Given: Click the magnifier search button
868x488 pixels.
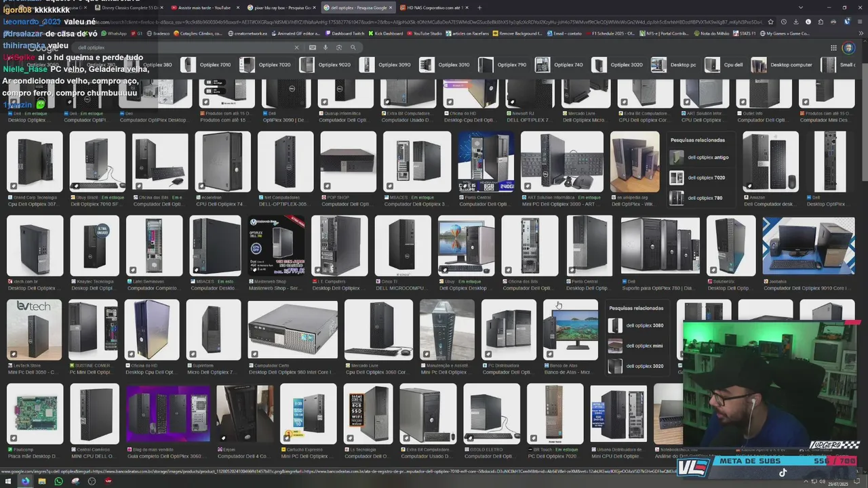Looking at the screenshot, I should (x=353, y=47).
